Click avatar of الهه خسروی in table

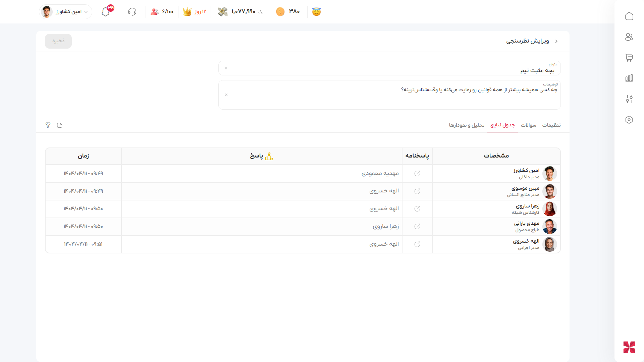click(550, 244)
